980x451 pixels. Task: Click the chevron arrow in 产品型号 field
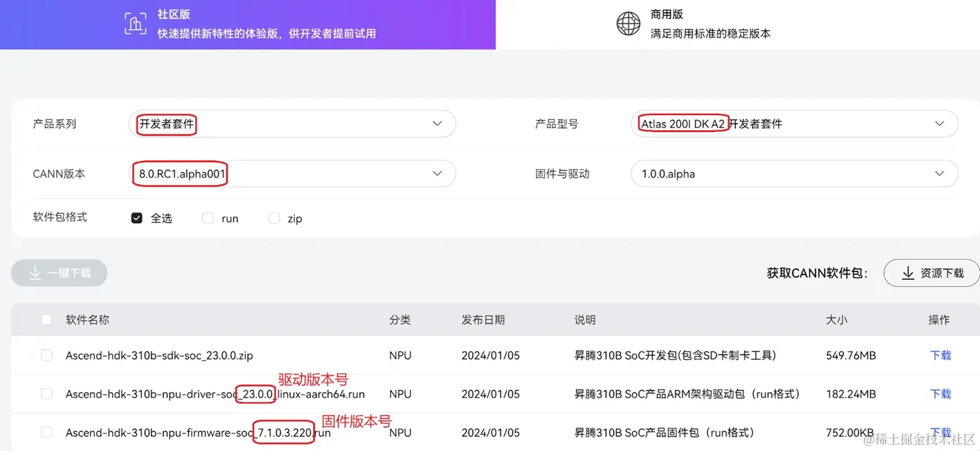pos(940,123)
